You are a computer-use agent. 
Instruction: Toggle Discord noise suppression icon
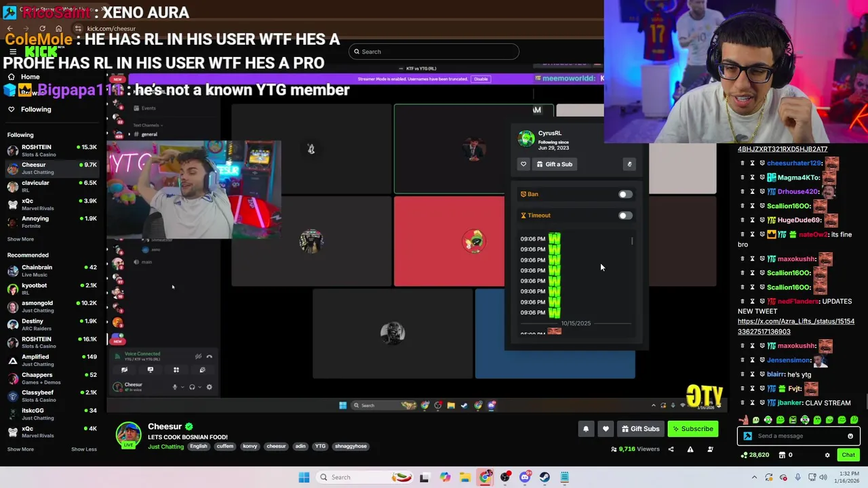pos(198,356)
